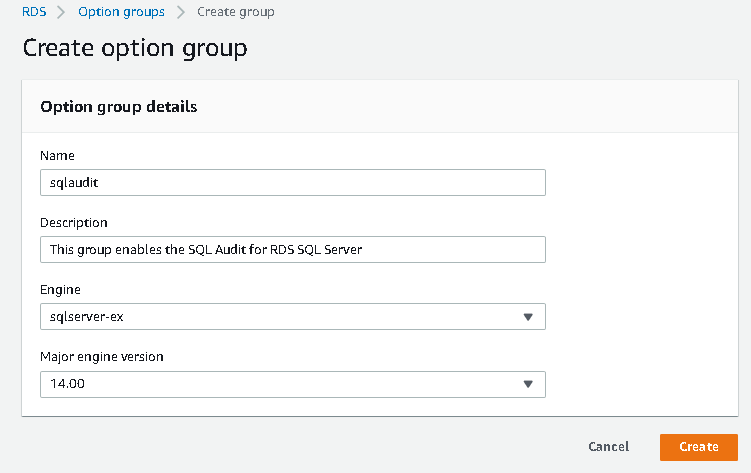Click the RDS breadcrumb link
The width and height of the screenshot is (751, 473).
point(34,12)
